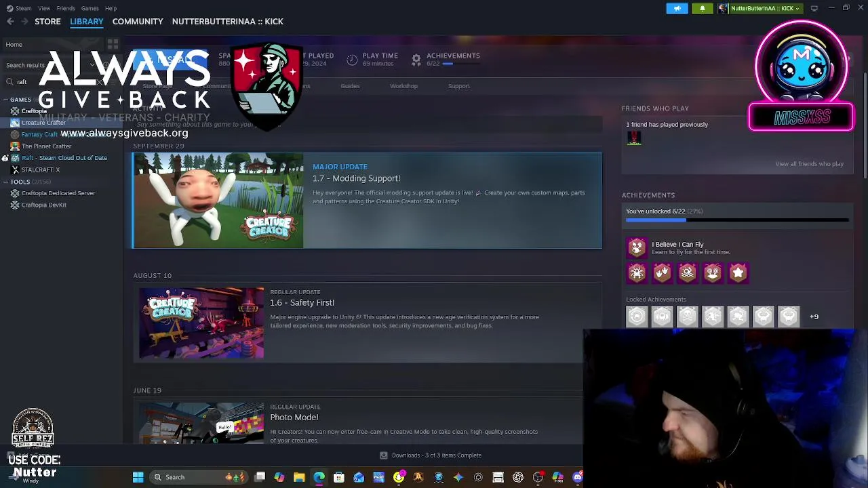Open the Guides link for the game
Viewport: 868px width, 488px height.
350,86
